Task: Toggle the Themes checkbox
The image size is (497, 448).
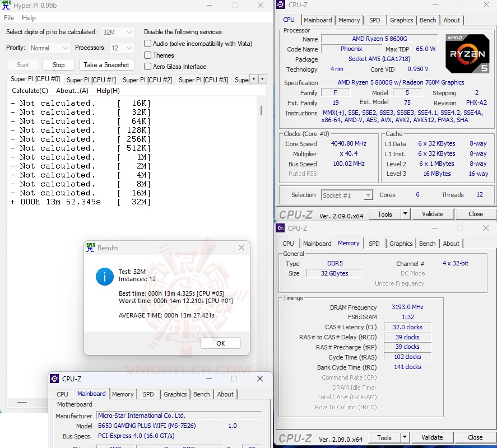Action: pos(147,55)
